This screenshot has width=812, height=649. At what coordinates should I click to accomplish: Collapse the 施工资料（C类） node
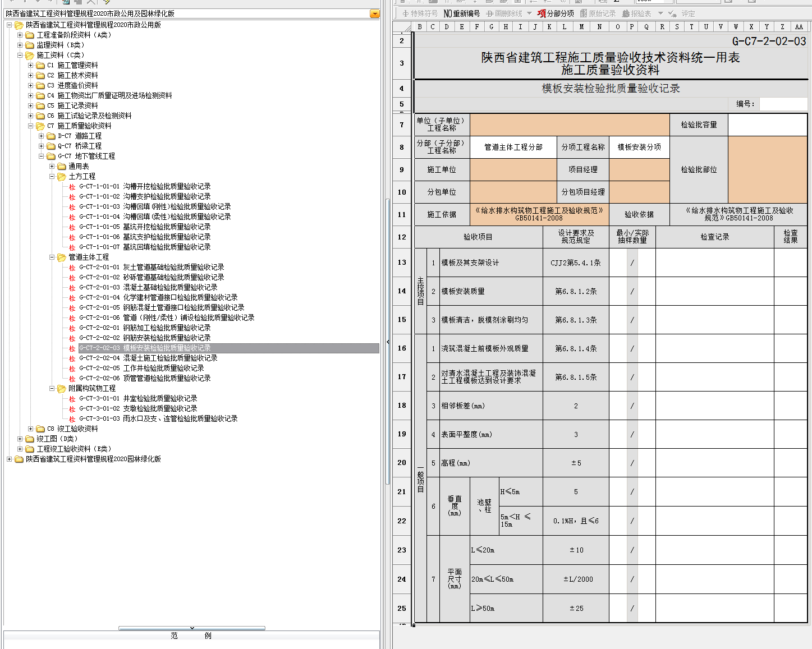(20, 55)
